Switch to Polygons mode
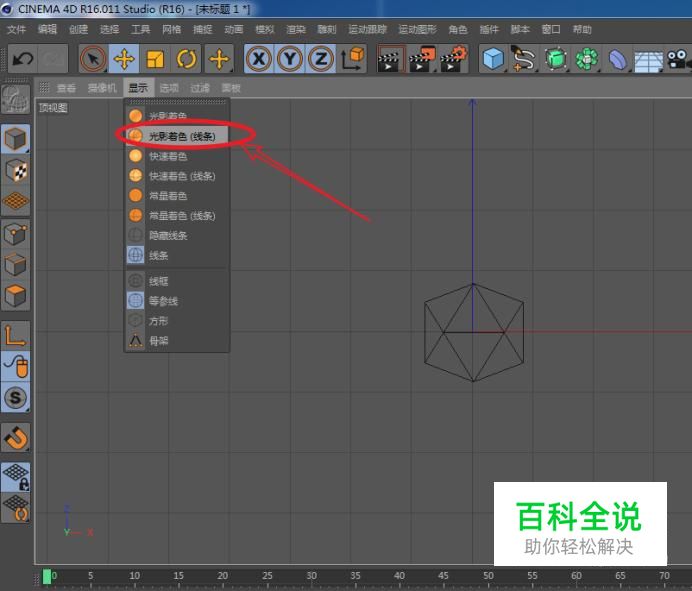692x591 pixels. coord(15,296)
